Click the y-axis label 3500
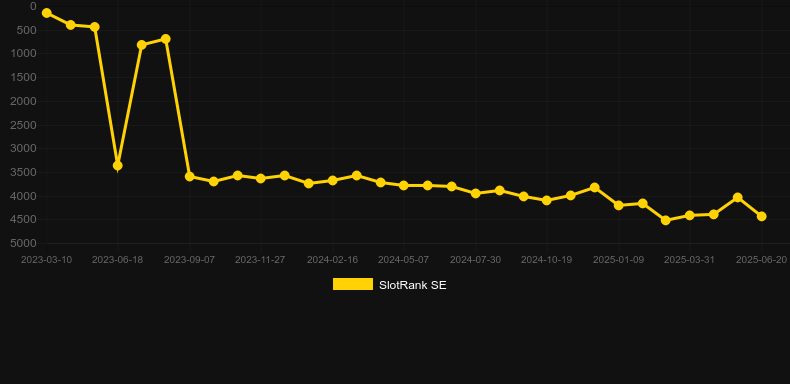Screen dimensions: 790x384 pos(24,172)
